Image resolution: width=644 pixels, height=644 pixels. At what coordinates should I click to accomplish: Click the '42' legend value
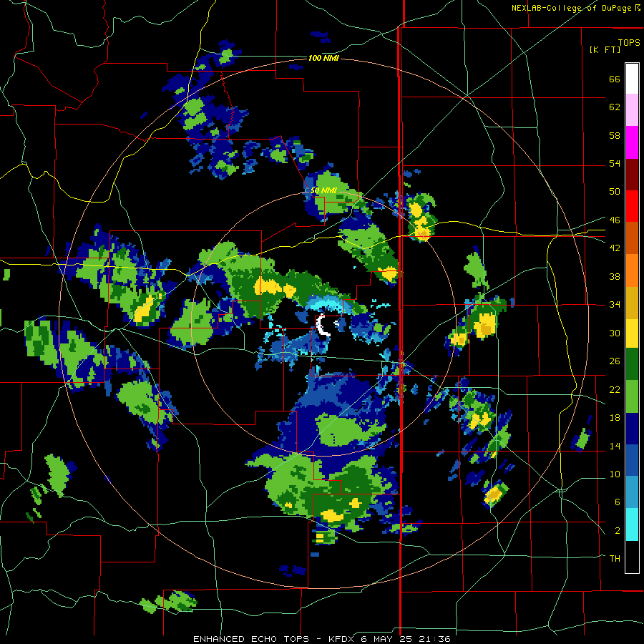coord(615,248)
